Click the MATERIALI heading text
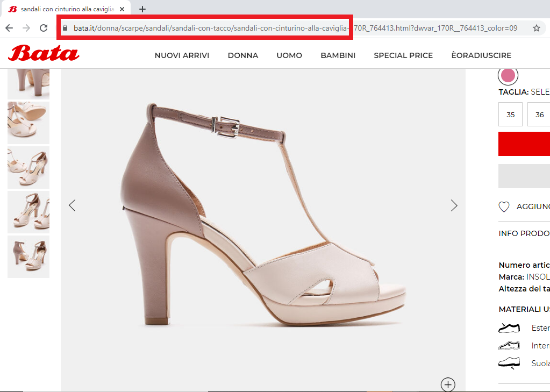 tap(524, 309)
